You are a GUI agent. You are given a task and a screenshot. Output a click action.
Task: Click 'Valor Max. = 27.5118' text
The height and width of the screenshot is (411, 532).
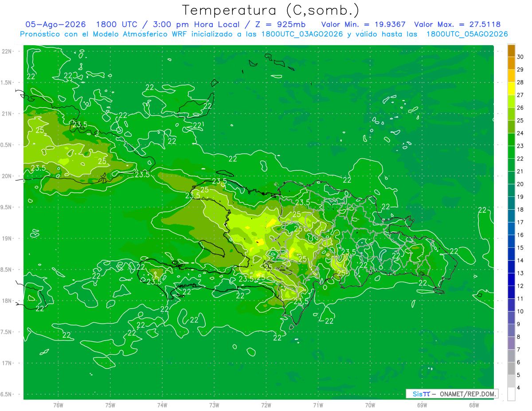(x=457, y=25)
